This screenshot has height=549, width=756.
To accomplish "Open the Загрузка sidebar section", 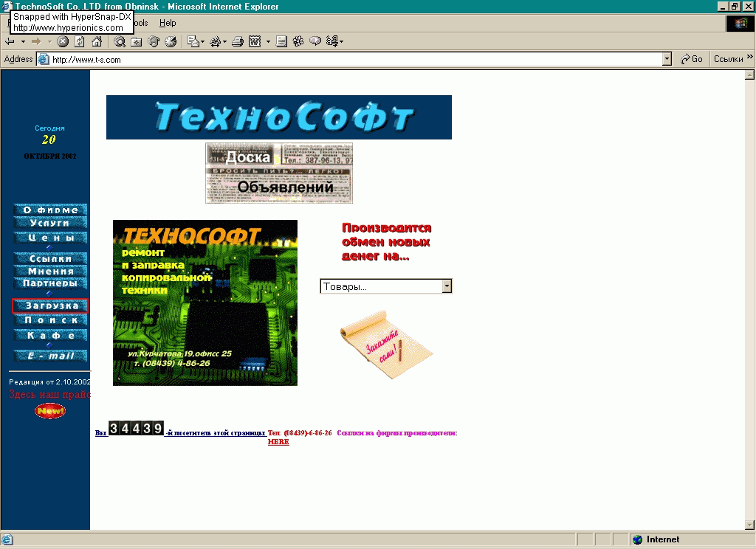I will (50, 305).
